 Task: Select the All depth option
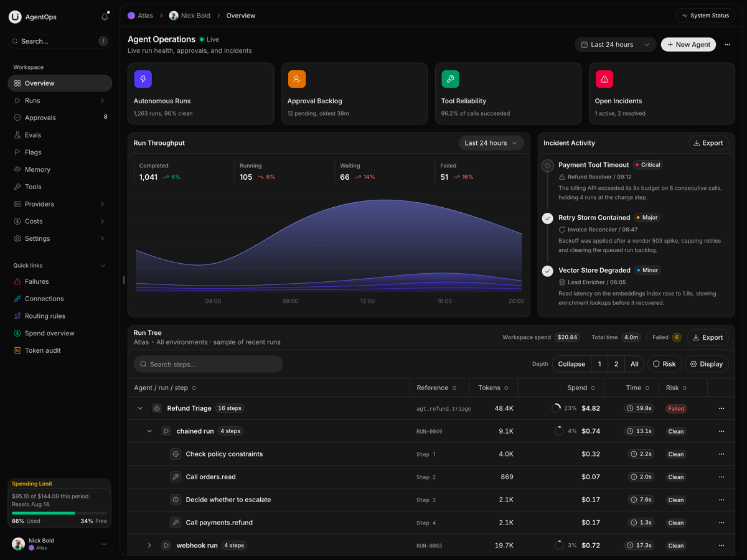pos(634,364)
